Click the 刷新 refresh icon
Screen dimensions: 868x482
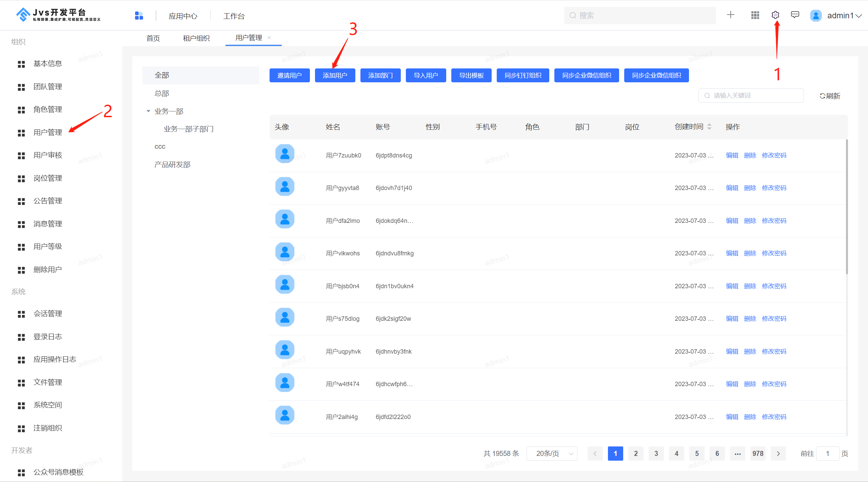coord(823,96)
